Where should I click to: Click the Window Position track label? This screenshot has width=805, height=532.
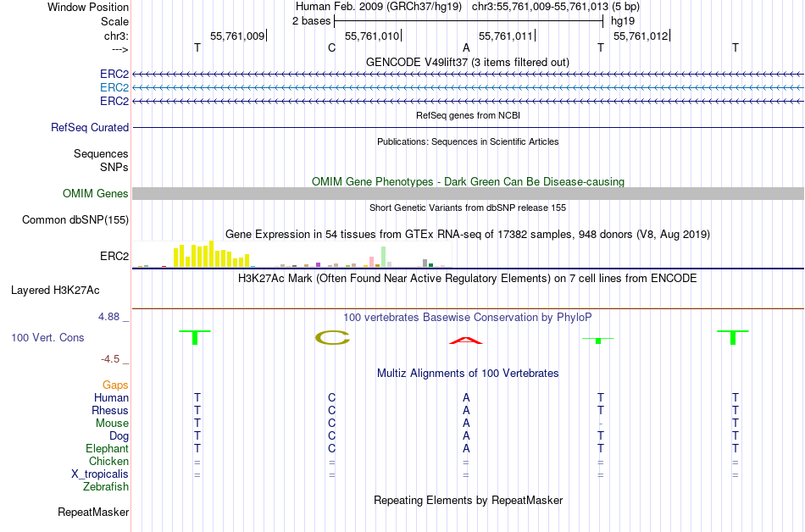tap(88, 7)
